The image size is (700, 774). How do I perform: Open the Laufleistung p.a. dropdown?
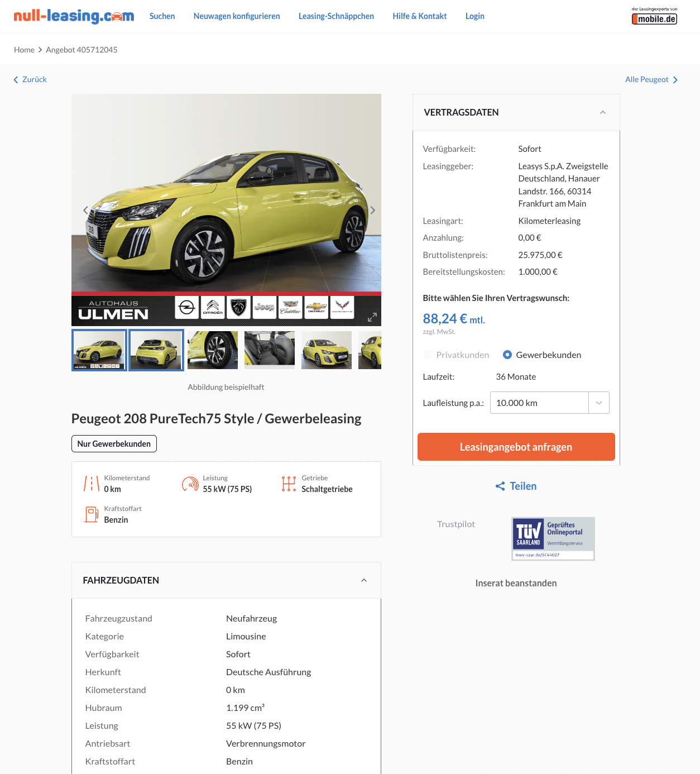tap(549, 403)
